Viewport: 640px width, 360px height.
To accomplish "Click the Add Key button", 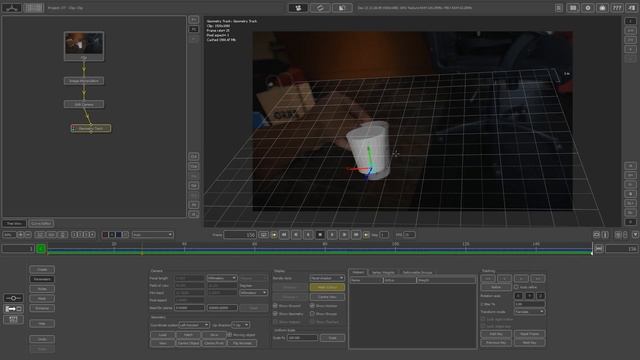I will 496,334.
